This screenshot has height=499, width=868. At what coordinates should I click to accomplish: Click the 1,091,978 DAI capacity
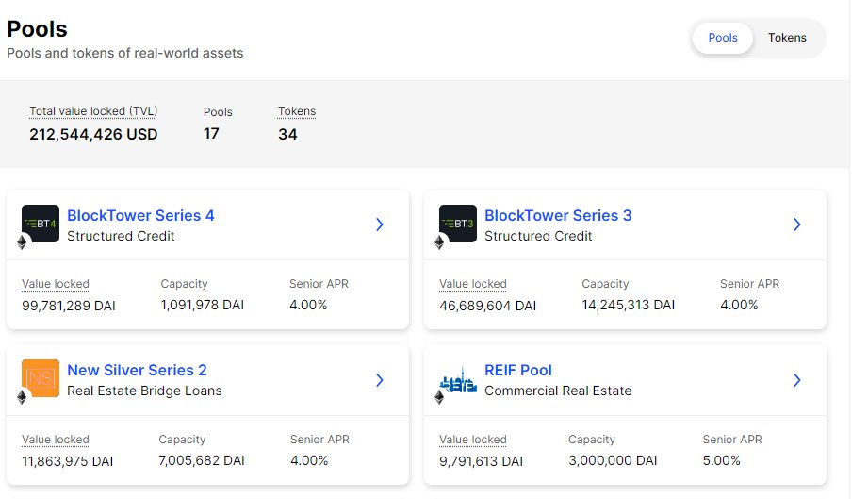202,306
